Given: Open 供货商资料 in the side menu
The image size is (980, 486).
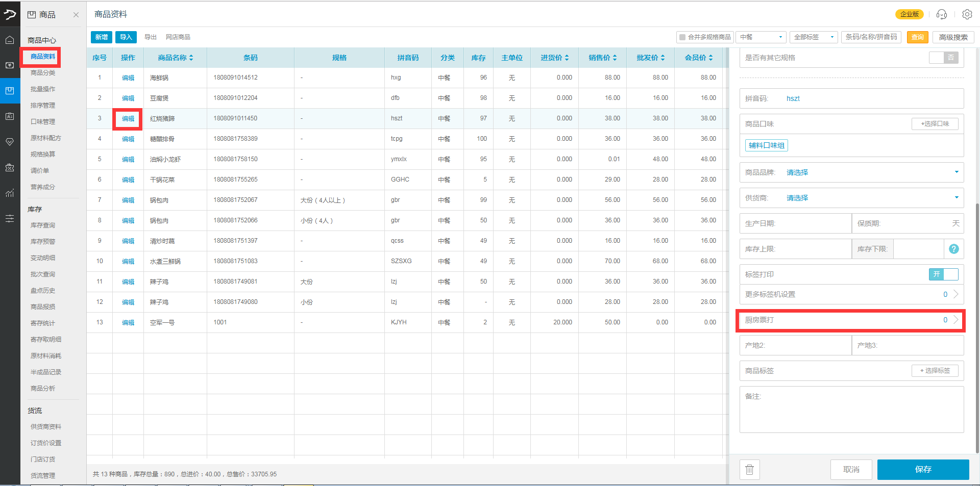Looking at the screenshot, I should pyautogui.click(x=45, y=427).
